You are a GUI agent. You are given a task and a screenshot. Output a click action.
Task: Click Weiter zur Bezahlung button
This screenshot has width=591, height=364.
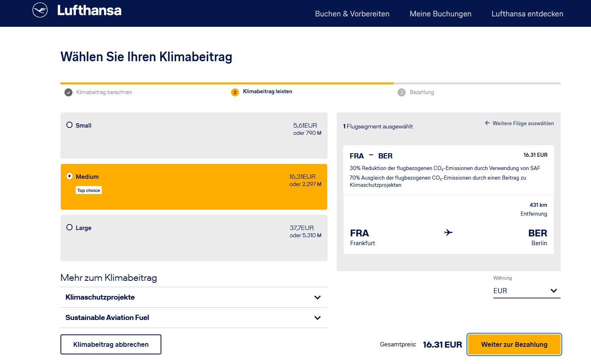(514, 344)
